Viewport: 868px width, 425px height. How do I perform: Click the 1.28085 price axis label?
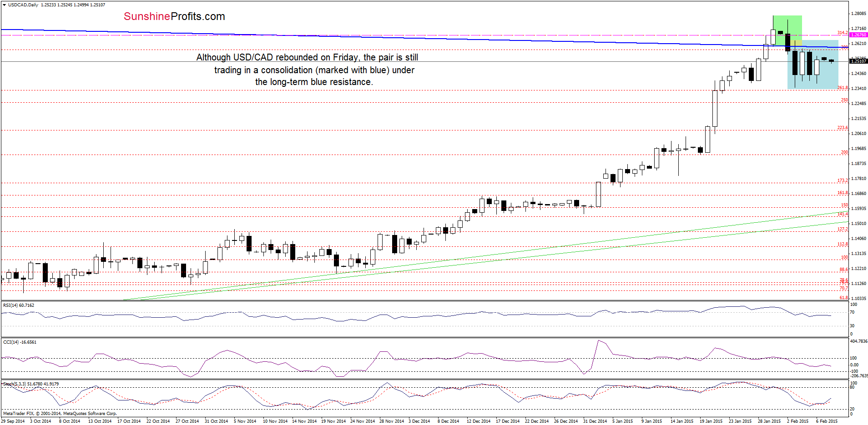pyautogui.click(x=858, y=14)
